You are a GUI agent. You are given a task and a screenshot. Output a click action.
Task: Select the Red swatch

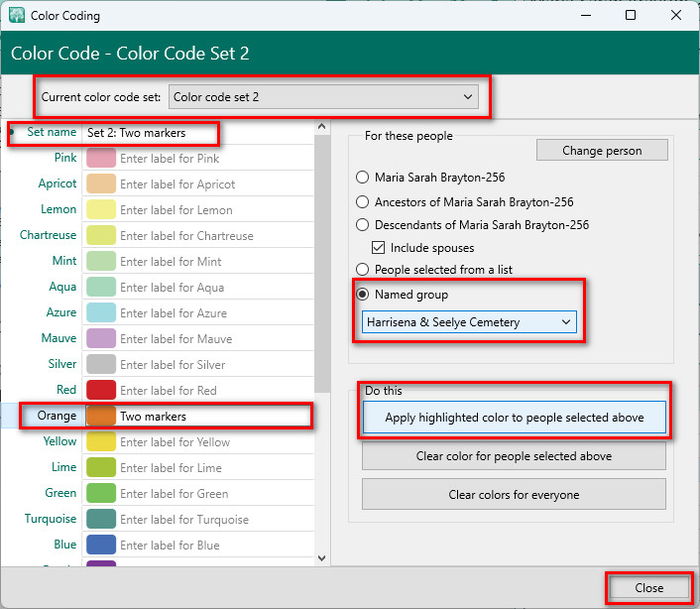[101, 390]
